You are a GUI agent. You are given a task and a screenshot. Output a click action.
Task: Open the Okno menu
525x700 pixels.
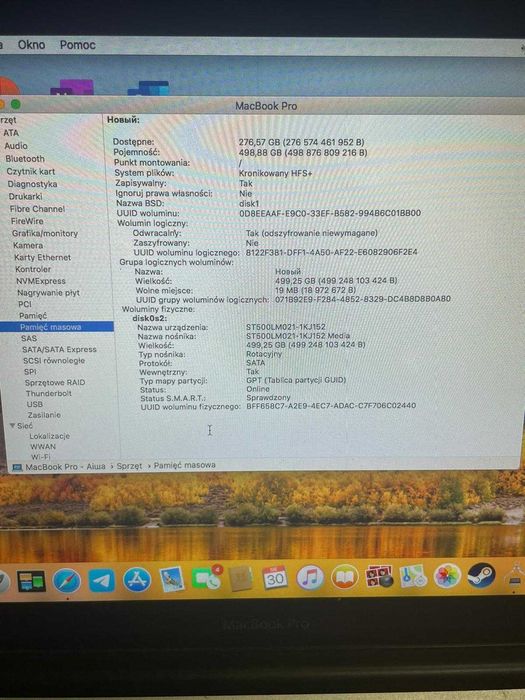coord(31,45)
